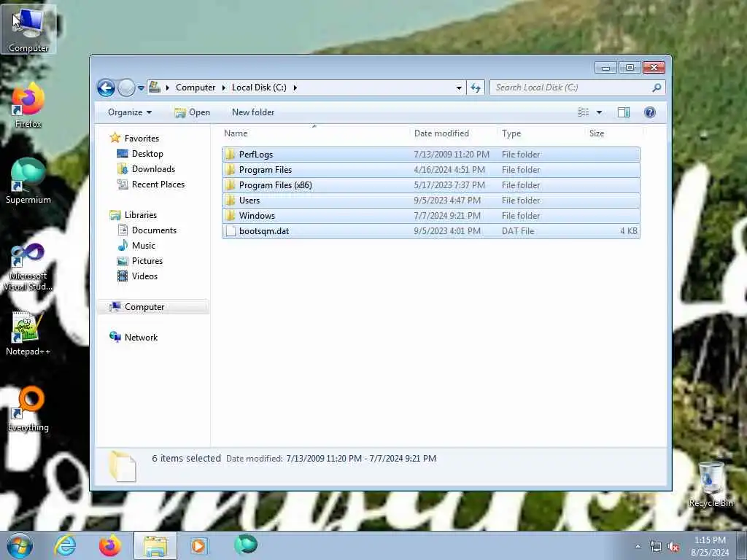Select the Windows folder icon
747x560 pixels.
pyautogui.click(x=231, y=215)
